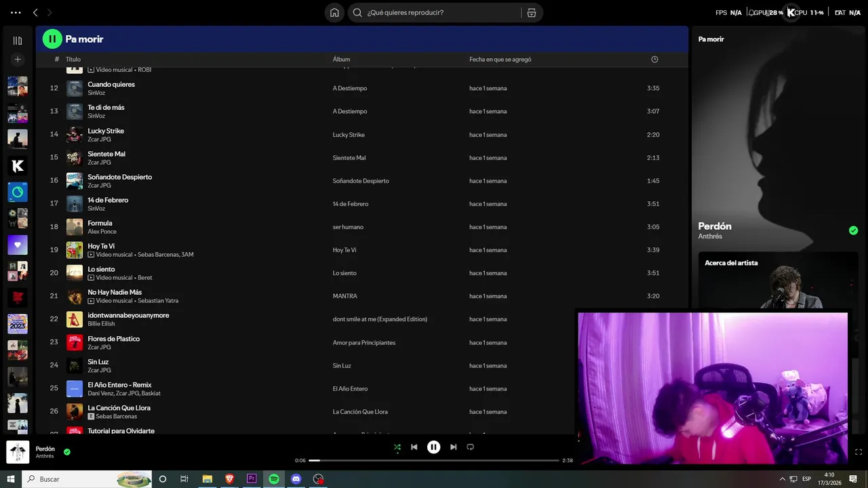Open the three-dots app menu
Screen dimensions: 868x488
[16, 12]
